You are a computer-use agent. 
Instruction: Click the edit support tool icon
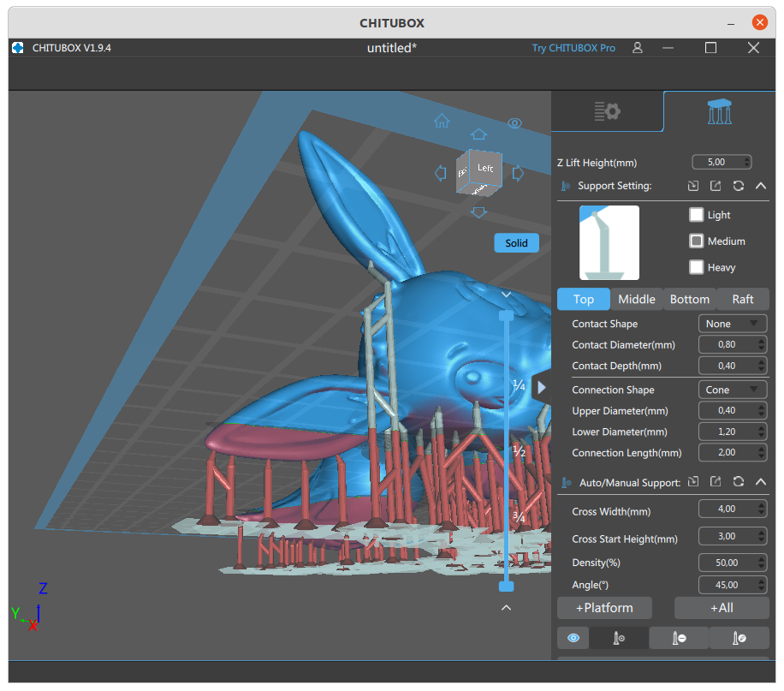739,638
